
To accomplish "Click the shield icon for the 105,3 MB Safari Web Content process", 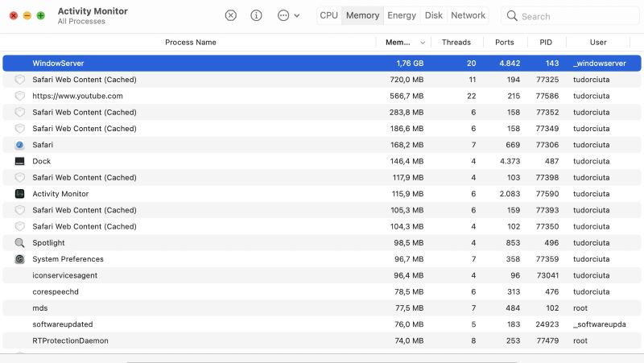I will click(19, 210).
